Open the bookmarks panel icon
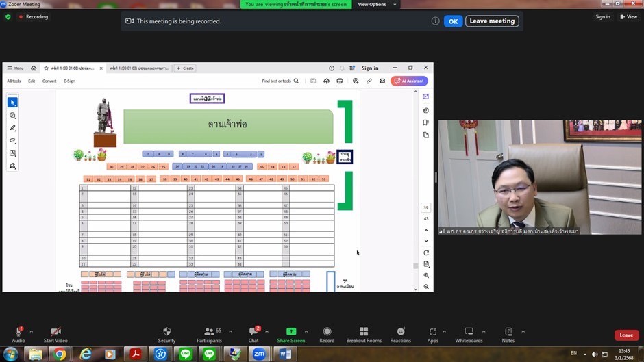 click(426, 122)
